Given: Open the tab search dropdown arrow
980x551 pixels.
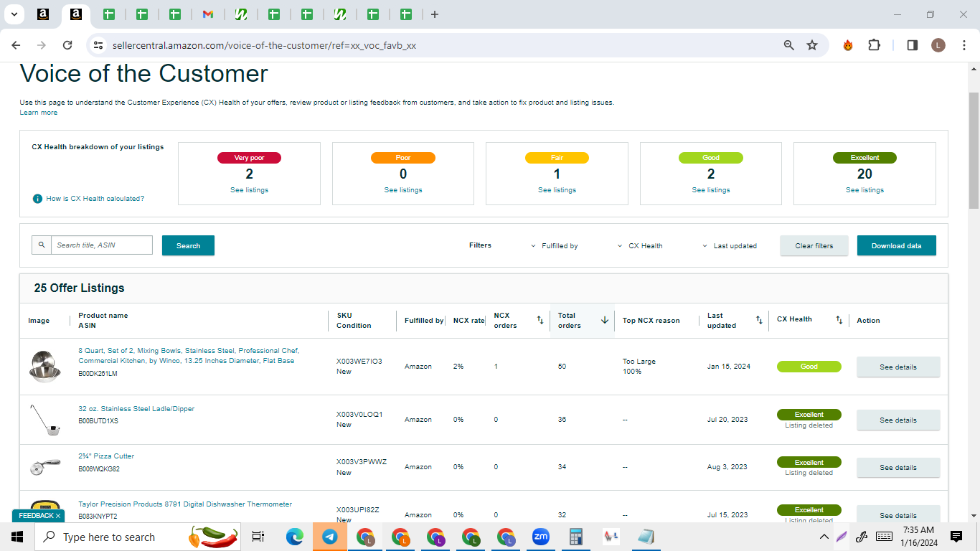Looking at the screenshot, I should [13, 14].
